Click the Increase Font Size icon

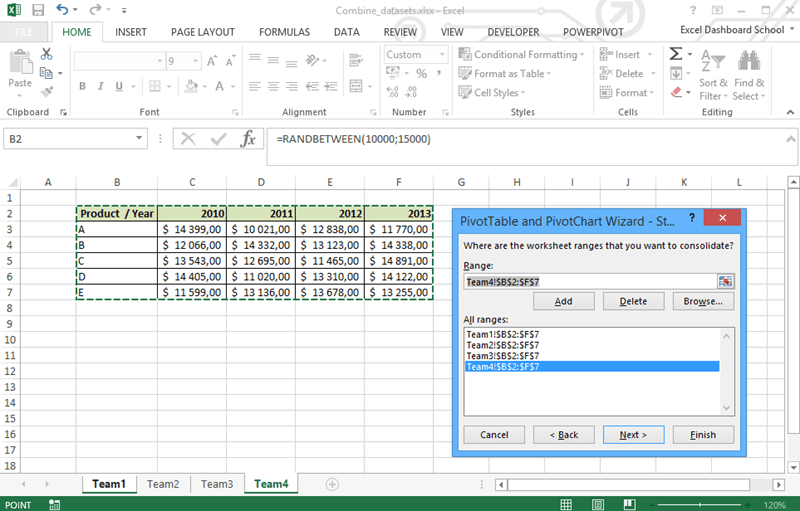pyautogui.click(x=212, y=61)
